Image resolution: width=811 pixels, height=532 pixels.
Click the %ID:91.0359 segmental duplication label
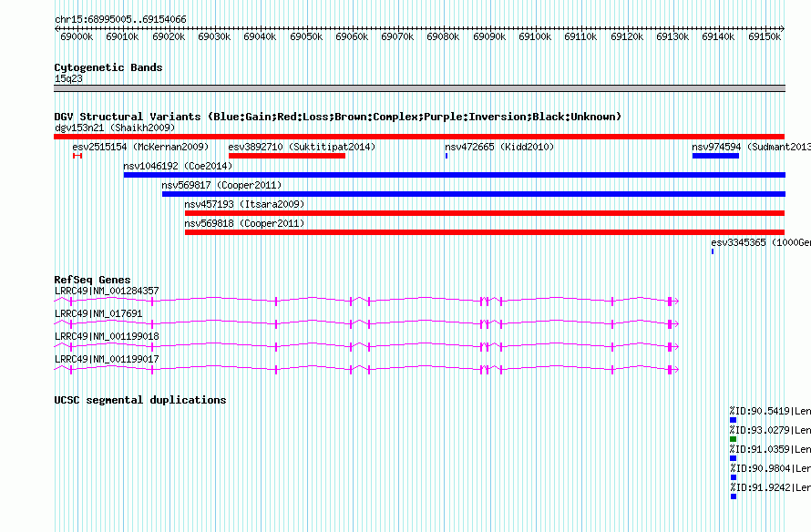pyautogui.click(x=770, y=449)
